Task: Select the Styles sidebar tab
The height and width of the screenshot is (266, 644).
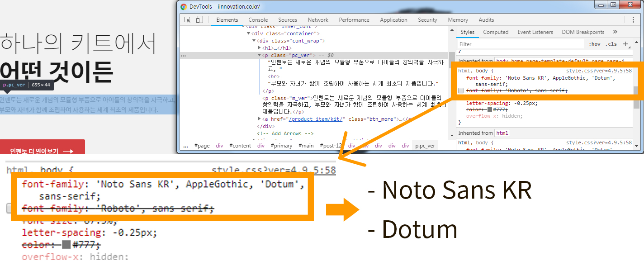Action: coord(467,32)
